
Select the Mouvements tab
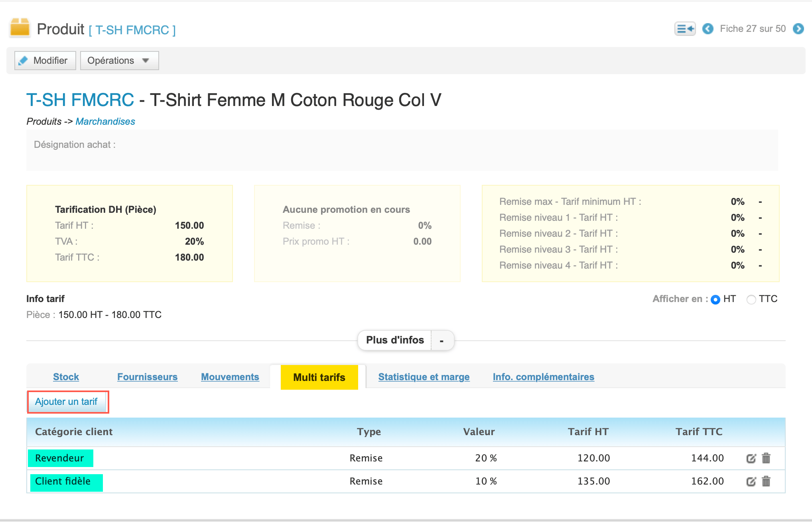coord(230,377)
